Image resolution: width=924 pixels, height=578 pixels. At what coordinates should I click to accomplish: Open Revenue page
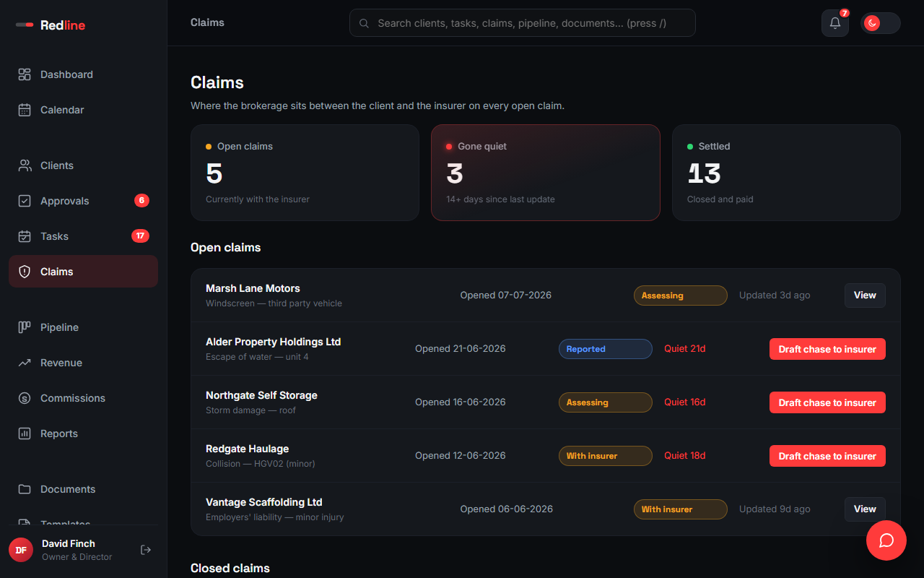[x=83, y=363]
